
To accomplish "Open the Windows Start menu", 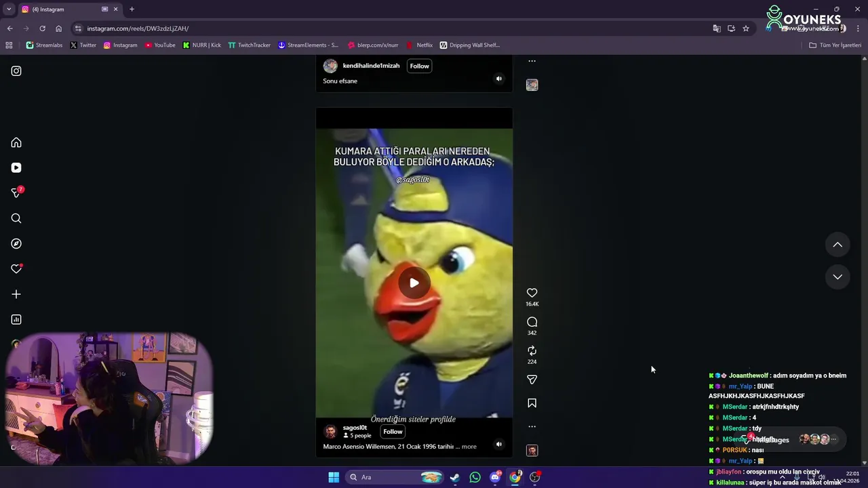I will (334, 477).
